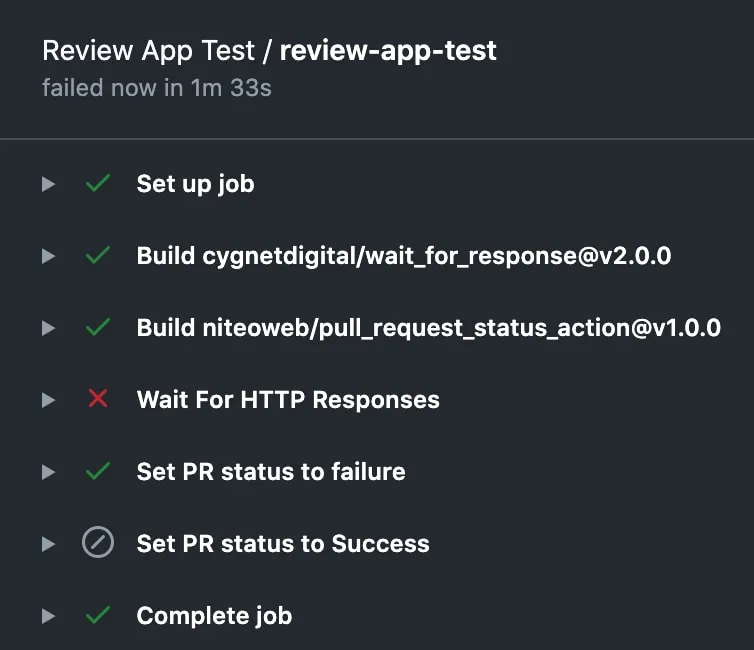Expand Set PR status to Success arrow

coord(49,544)
